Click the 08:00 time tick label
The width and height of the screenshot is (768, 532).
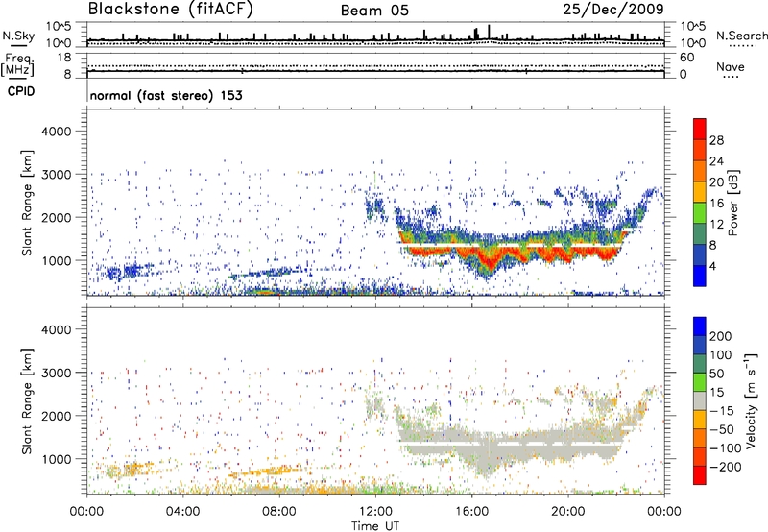[x=279, y=512]
